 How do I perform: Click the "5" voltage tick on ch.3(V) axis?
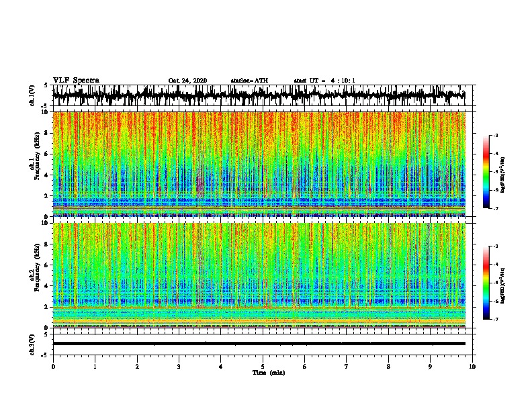46,334
